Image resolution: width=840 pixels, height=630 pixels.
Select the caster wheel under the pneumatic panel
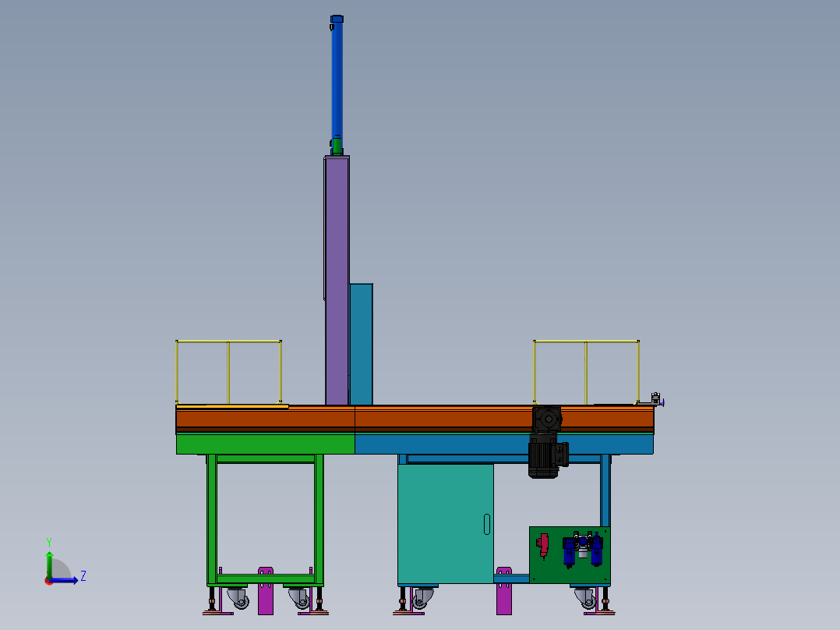pos(585,598)
